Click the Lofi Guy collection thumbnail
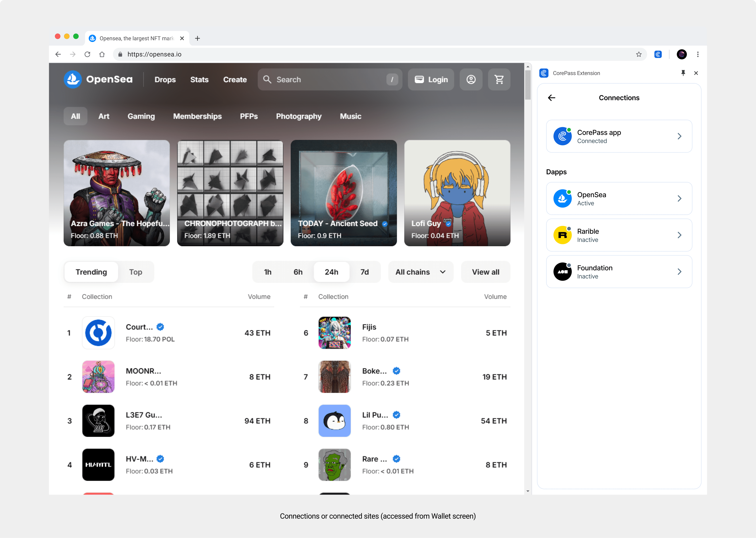Screen dimensions: 756x538 [457, 193]
